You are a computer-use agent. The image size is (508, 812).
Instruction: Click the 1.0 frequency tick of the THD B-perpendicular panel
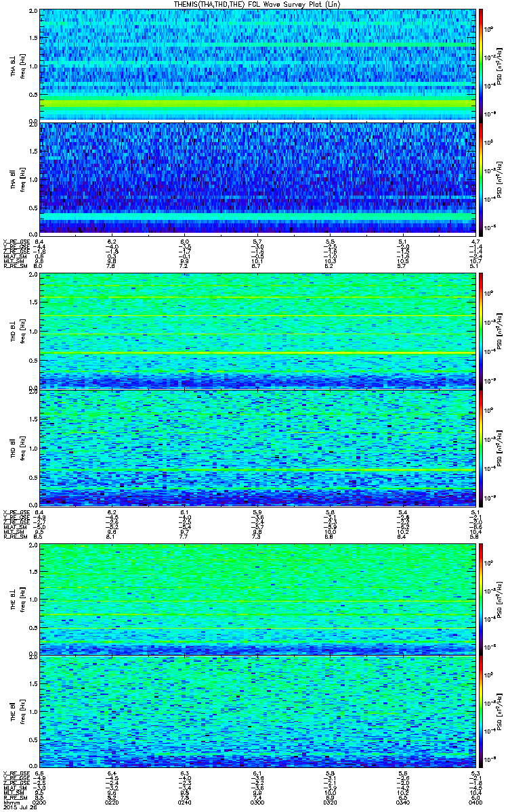click(34, 332)
